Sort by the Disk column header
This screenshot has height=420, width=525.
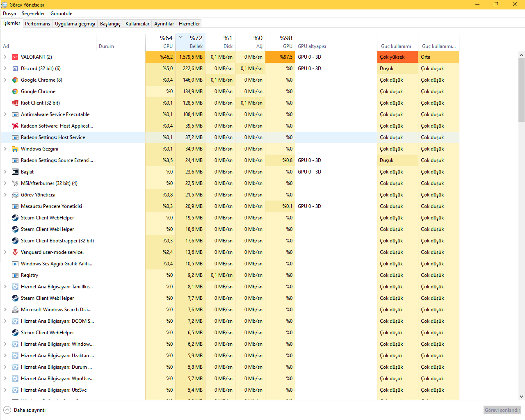[220, 42]
